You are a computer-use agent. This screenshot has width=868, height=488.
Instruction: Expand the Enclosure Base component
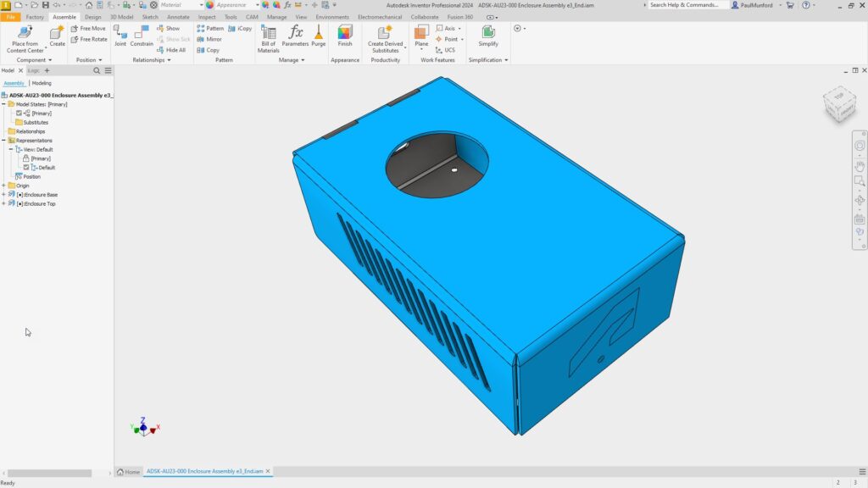click(5, 194)
